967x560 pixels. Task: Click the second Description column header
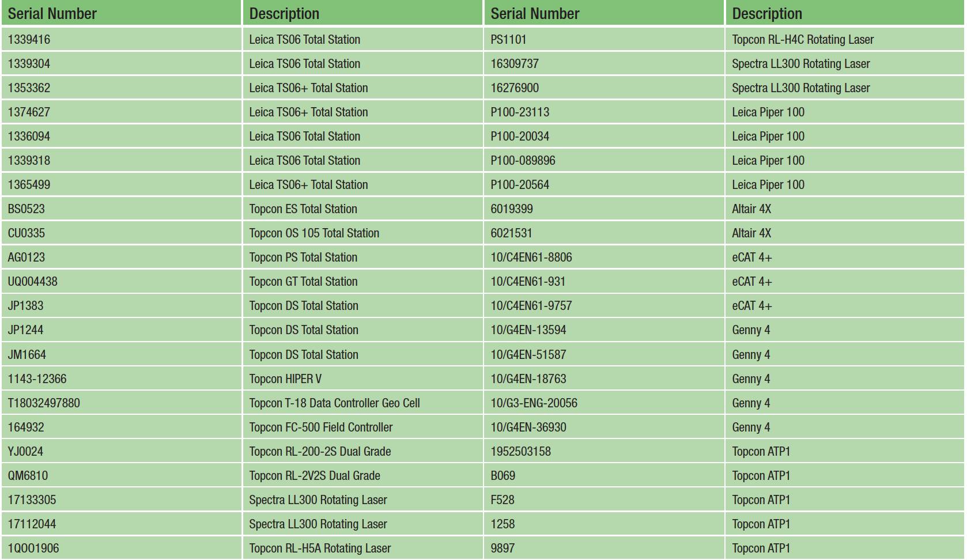point(767,13)
